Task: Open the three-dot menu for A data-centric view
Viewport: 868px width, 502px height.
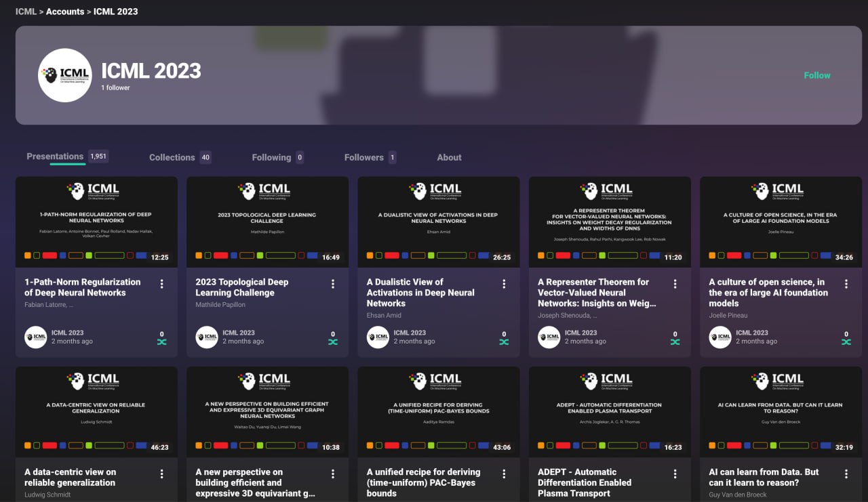Action: (x=161, y=474)
